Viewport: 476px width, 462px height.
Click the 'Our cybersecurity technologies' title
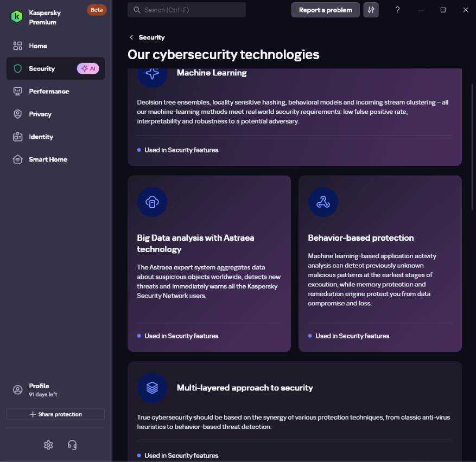[x=224, y=55]
